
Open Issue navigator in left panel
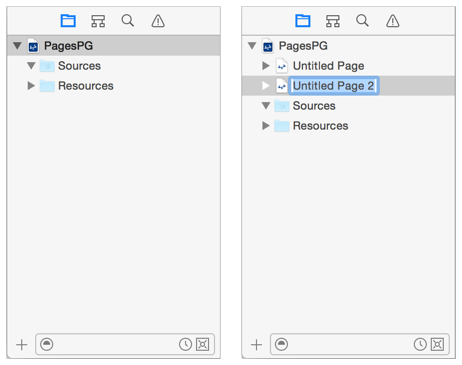click(x=158, y=21)
